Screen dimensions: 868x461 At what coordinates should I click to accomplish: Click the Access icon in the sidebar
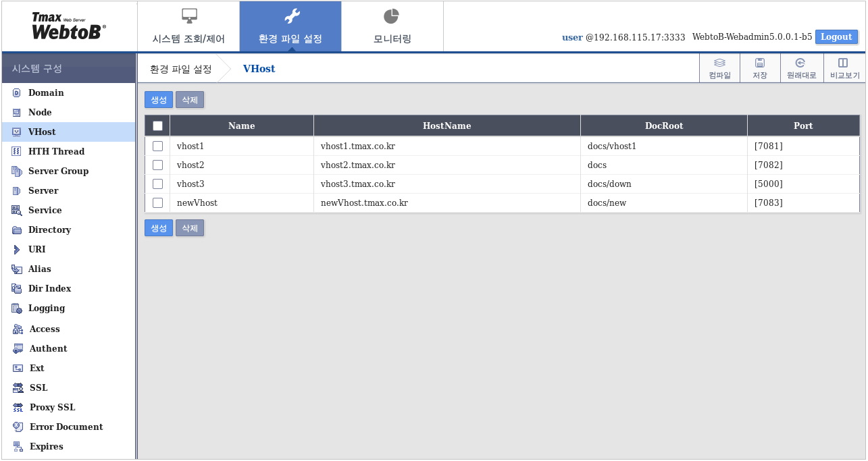coord(18,329)
